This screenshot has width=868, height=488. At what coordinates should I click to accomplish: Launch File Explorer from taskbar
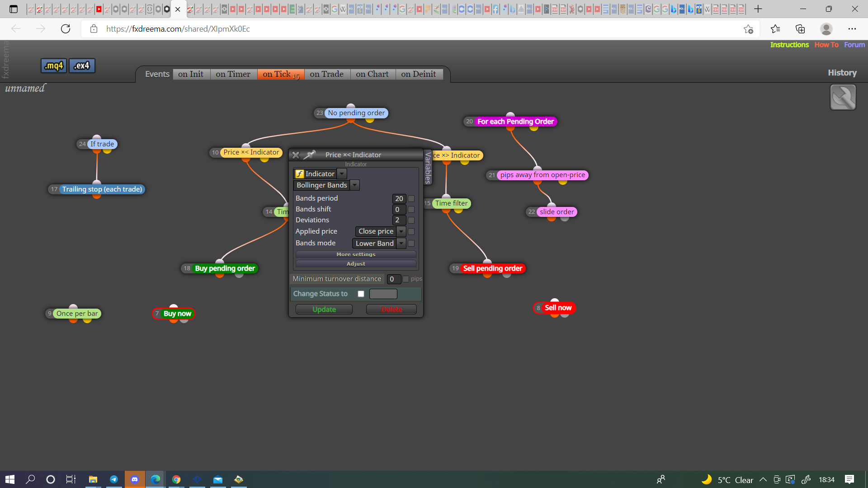(x=93, y=479)
